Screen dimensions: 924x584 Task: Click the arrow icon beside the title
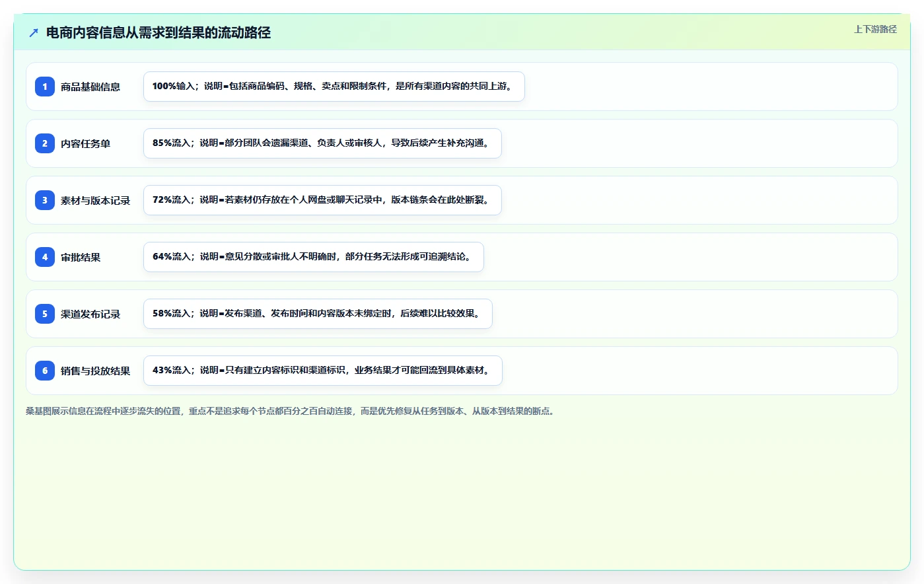point(34,32)
